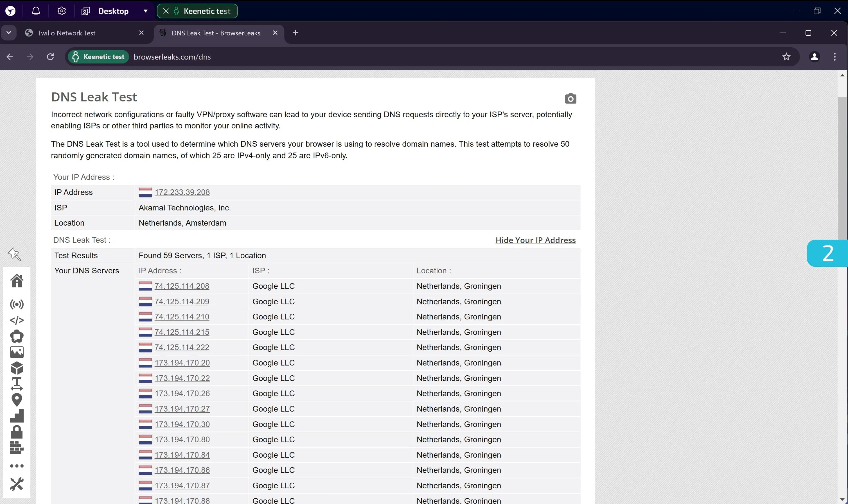Click the map pin geolocation icon

point(17,400)
